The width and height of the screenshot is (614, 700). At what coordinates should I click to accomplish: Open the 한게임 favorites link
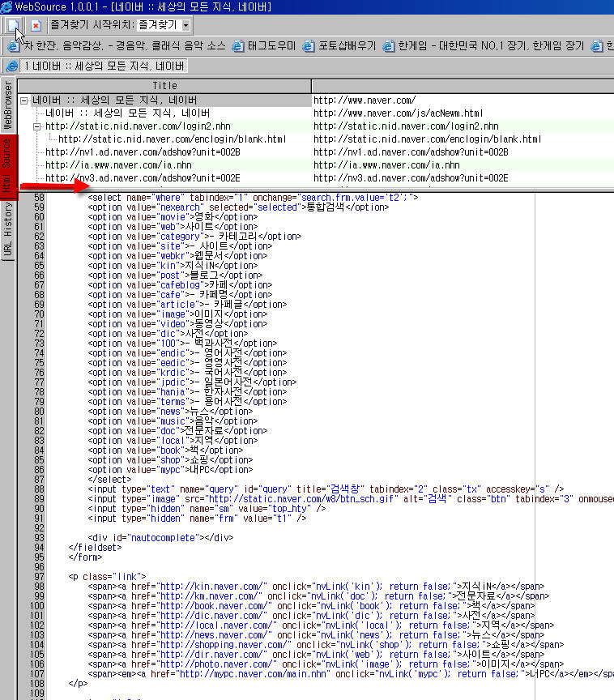[x=490, y=46]
